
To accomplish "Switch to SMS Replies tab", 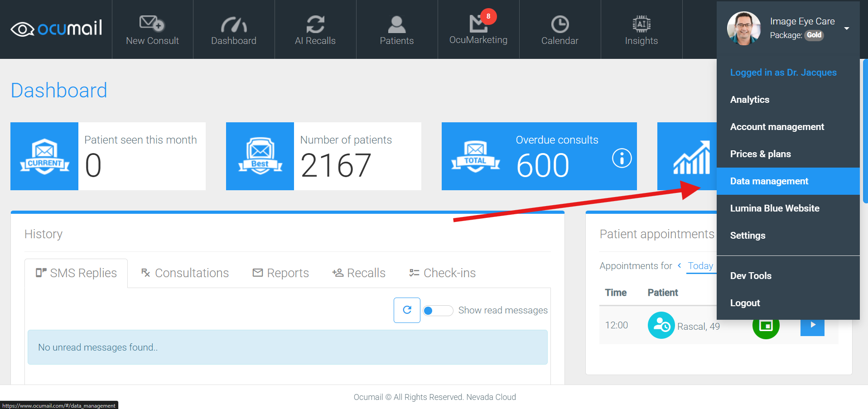I will tap(76, 273).
